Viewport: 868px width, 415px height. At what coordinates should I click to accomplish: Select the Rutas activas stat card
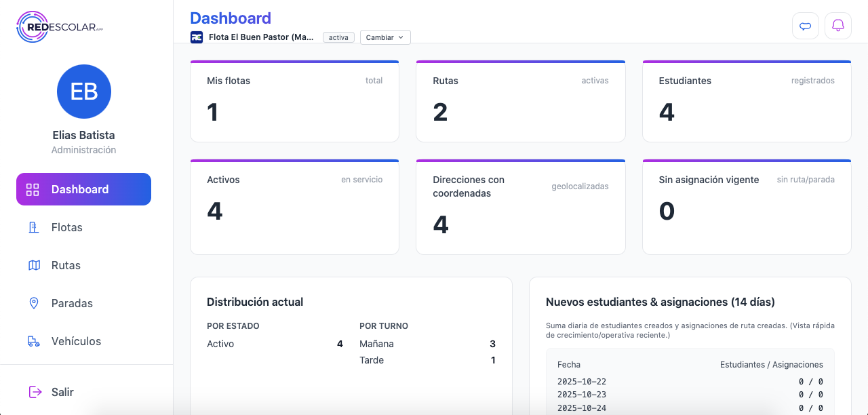tap(520, 102)
